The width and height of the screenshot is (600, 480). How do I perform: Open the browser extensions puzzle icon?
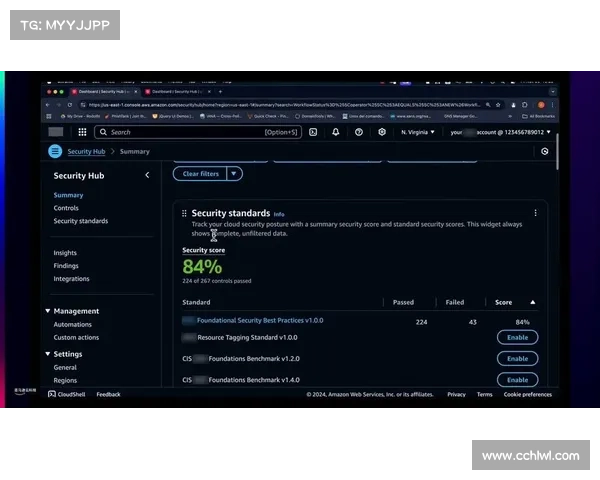[525, 105]
